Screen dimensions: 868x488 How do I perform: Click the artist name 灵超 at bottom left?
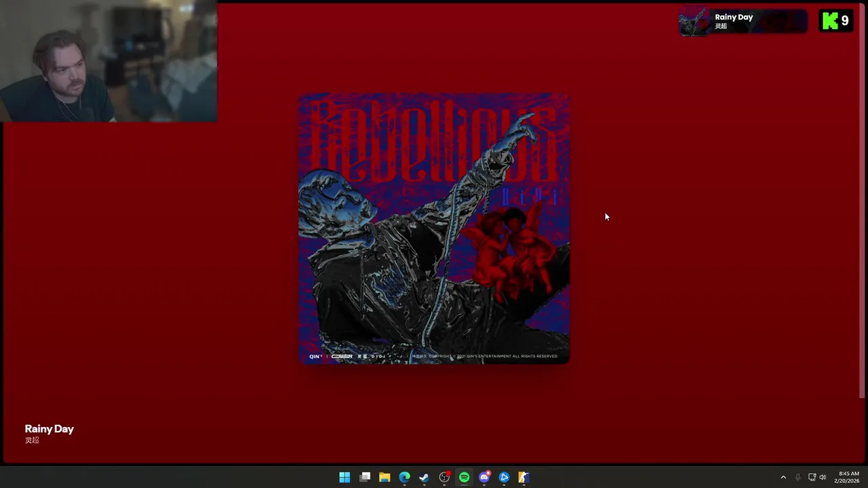point(32,441)
